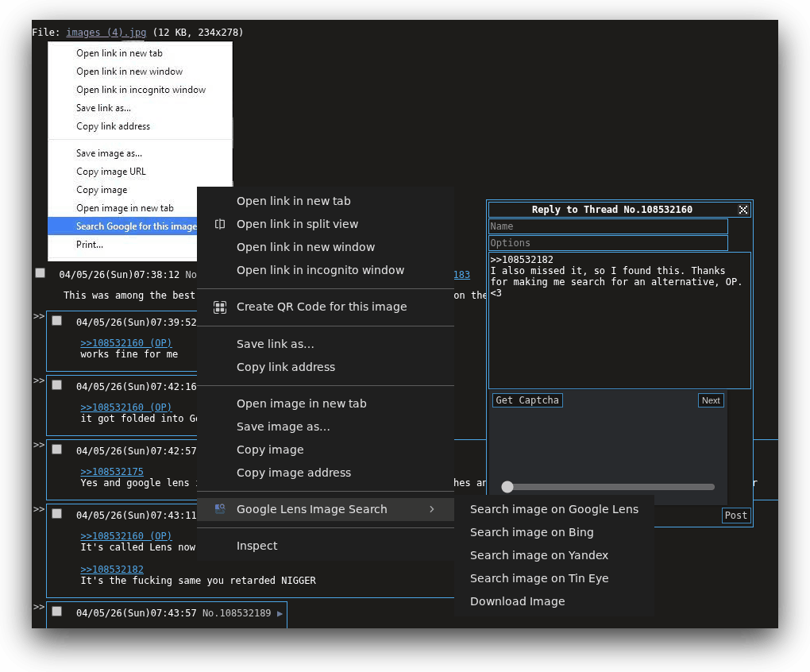
Task: Select Inspect in the dark menu
Action: click(x=326, y=546)
